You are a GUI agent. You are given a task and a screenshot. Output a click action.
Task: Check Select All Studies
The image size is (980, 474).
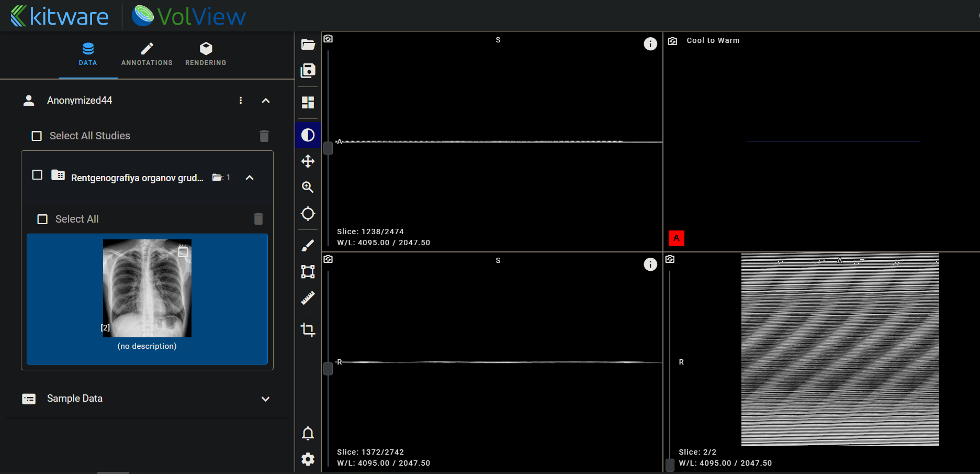(x=37, y=136)
